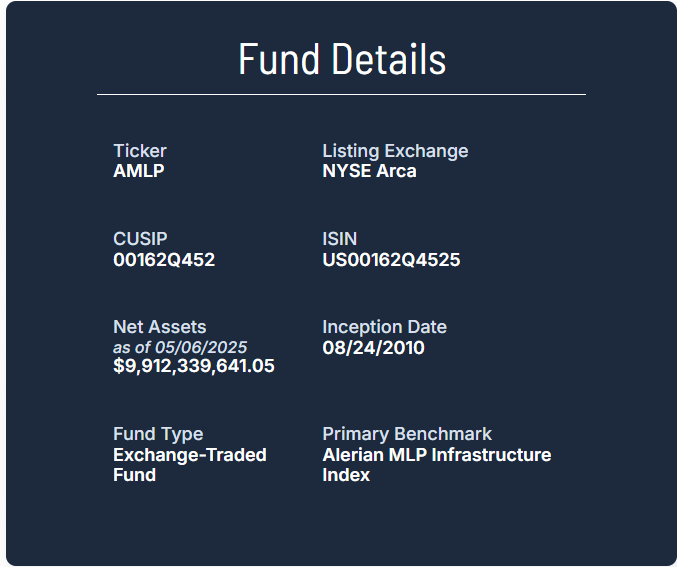Click the Net Assets label
Viewport: 677px width, 567px height.
click(x=160, y=327)
